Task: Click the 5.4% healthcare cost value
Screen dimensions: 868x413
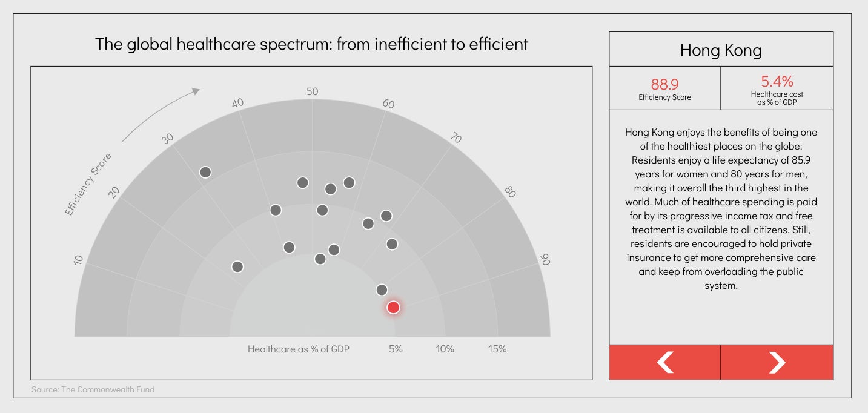Action: (x=777, y=81)
